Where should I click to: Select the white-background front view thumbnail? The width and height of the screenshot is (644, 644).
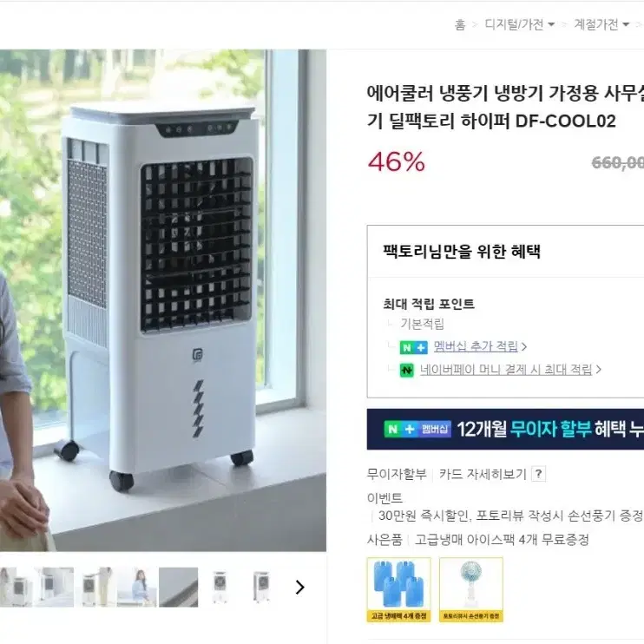tap(220, 587)
